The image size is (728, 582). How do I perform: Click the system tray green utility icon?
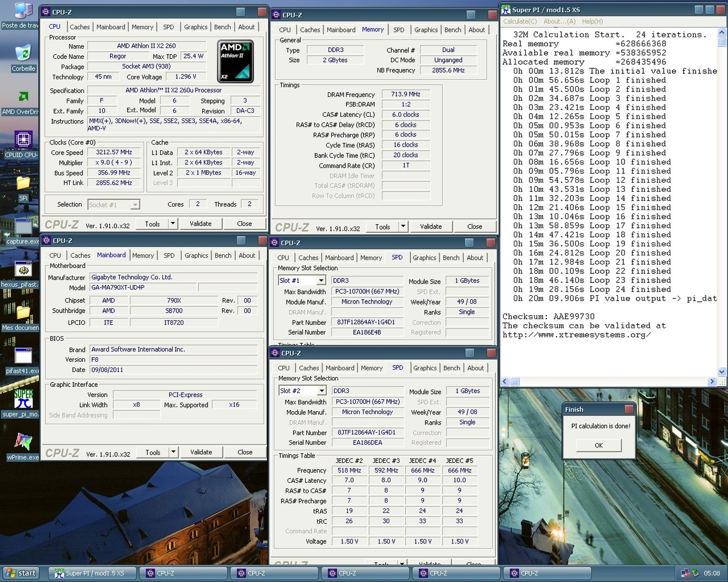click(x=696, y=573)
